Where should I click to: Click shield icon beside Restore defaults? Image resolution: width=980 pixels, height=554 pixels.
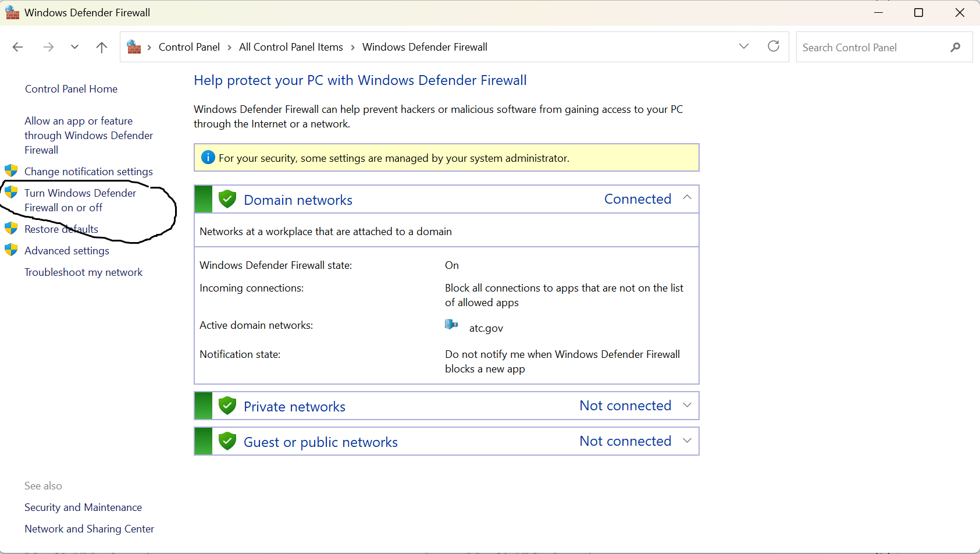point(11,228)
